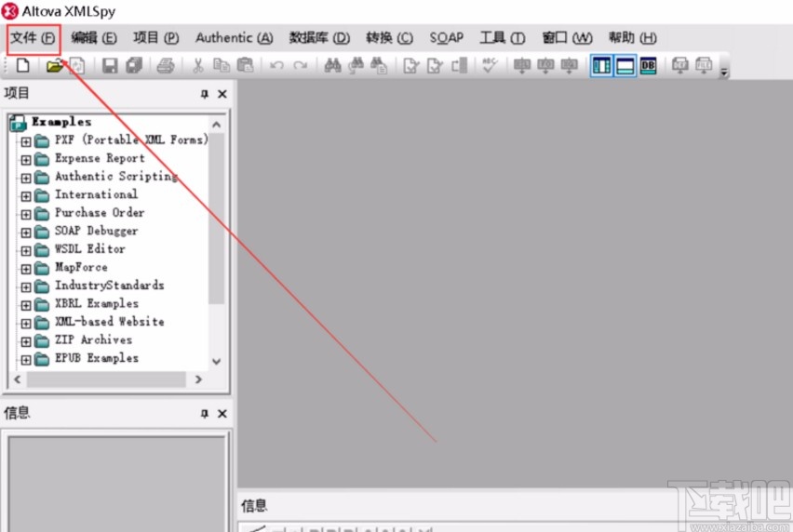Click the Validate XML icon

click(435, 65)
